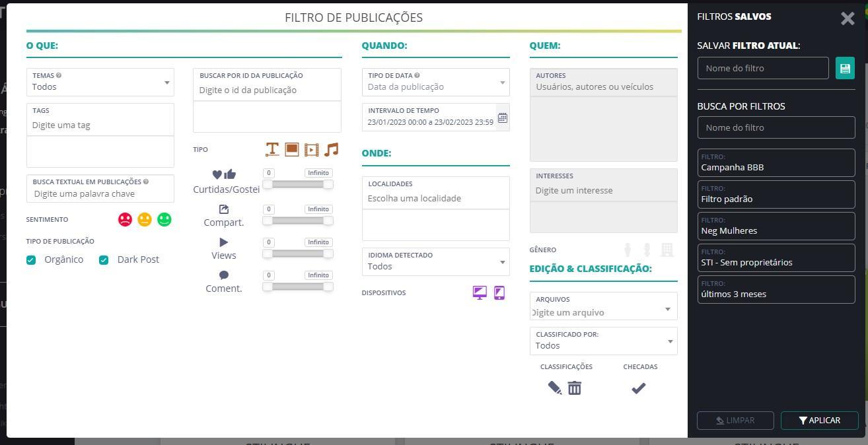Screen dimensions: 868x445
Task: Open the Classificado Por dropdown
Action: click(603, 341)
